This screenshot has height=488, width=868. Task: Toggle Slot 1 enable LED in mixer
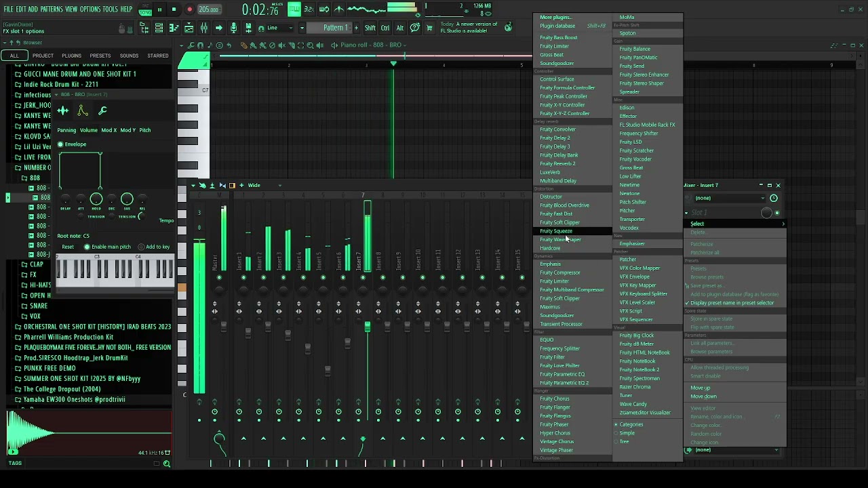coord(777,213)
